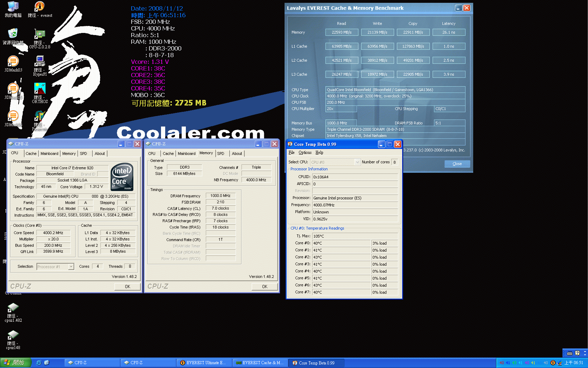Switch to Mainboard tab in right CPU-Z window
Screen dimensions: 588x368
point(187,154)
